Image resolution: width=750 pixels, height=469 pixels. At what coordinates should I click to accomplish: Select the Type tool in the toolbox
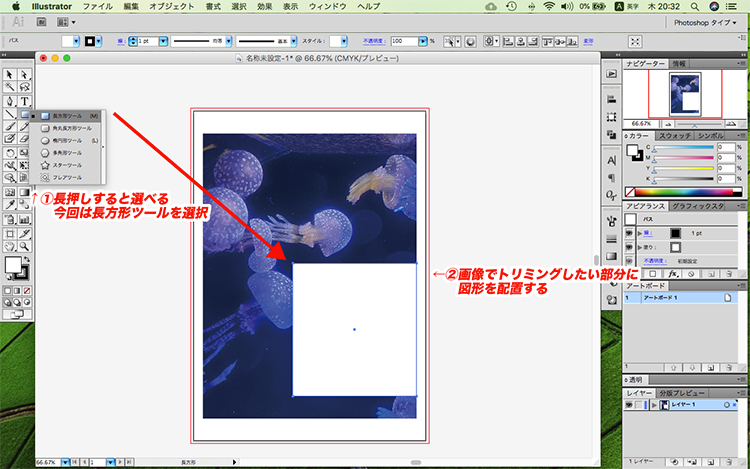pos(23,101)
